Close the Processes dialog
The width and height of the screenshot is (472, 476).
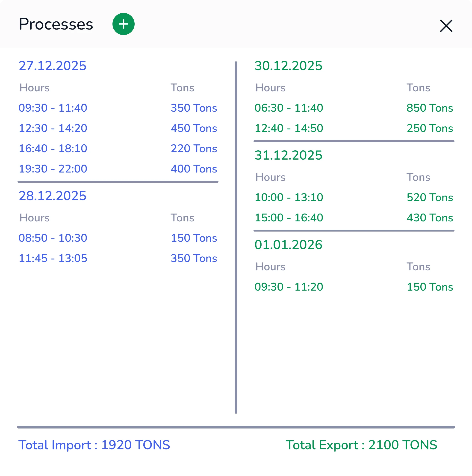(x=446, y=26)
